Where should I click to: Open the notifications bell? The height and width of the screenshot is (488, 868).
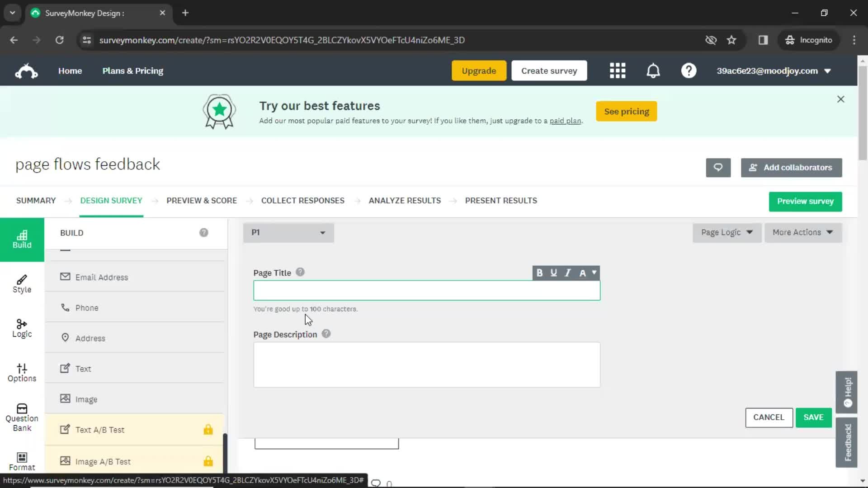pos(653,71)
